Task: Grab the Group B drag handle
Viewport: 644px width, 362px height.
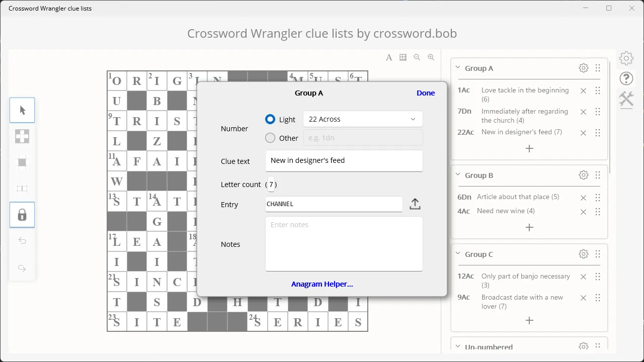Action: coord(598,175)
